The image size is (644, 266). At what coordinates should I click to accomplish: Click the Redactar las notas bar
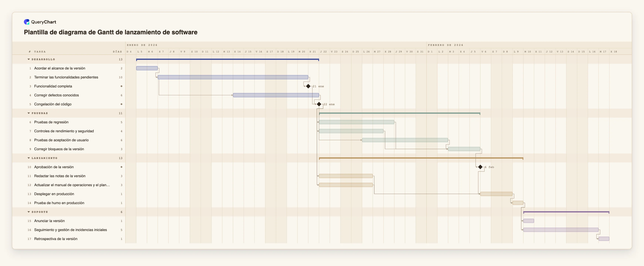pyautogui.click(x=346, y=176)
